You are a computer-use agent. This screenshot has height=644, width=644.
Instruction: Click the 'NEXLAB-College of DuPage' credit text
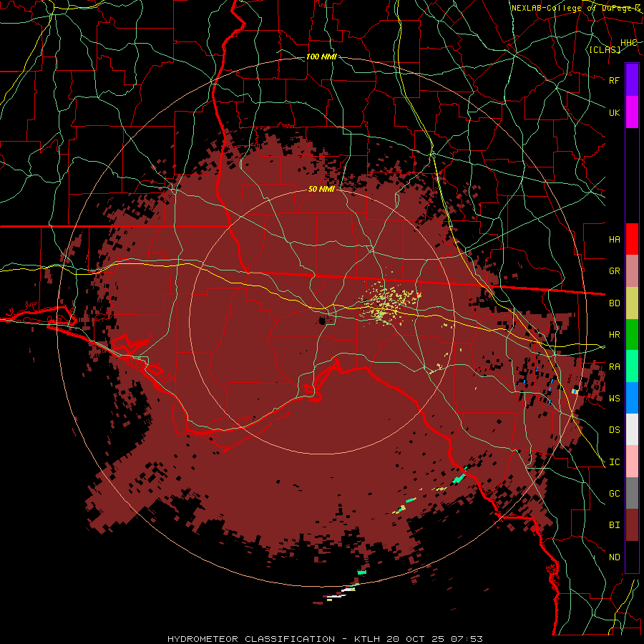pos(573,8)
